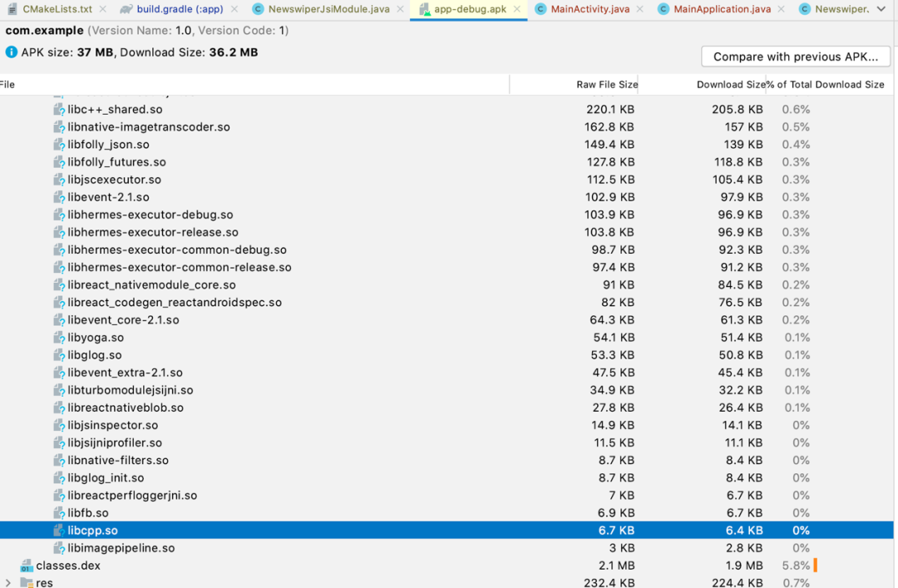Sort by Download Size column header
The width and height of the screenshot is (898, 588).
click(x=730, y=85)
